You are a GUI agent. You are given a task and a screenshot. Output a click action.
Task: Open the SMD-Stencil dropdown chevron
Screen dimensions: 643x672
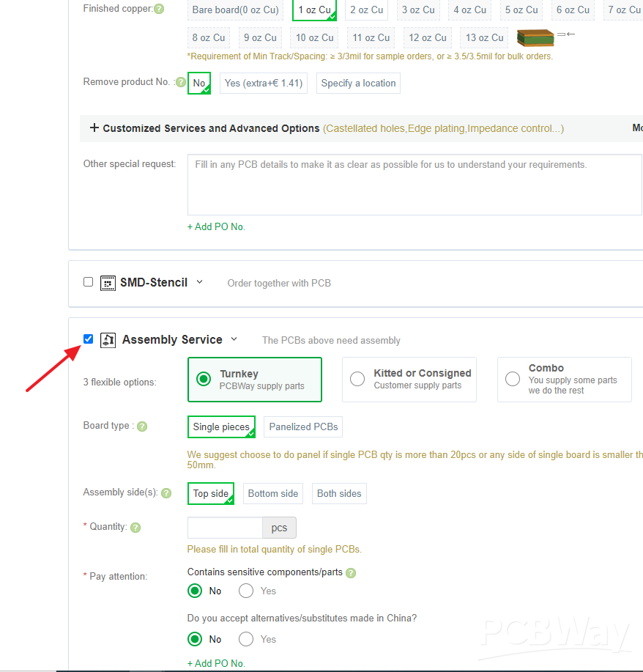pos(199,282)
